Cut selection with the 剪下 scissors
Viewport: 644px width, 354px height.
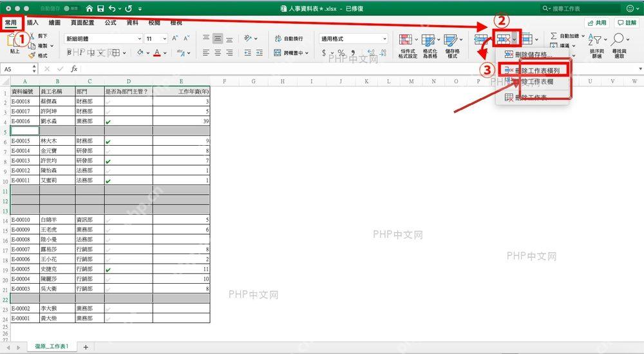point(38,36)
